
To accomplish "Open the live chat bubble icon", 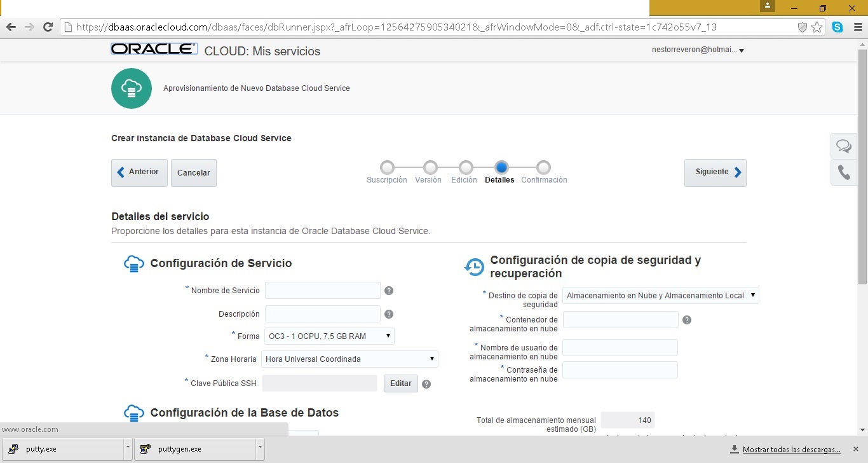I will (843, 146).
